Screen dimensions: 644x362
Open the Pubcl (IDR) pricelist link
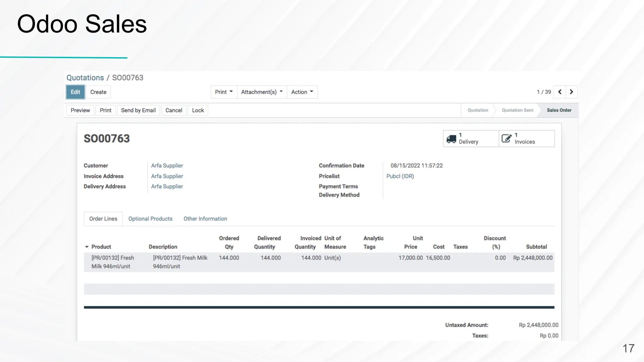[400, 176]
